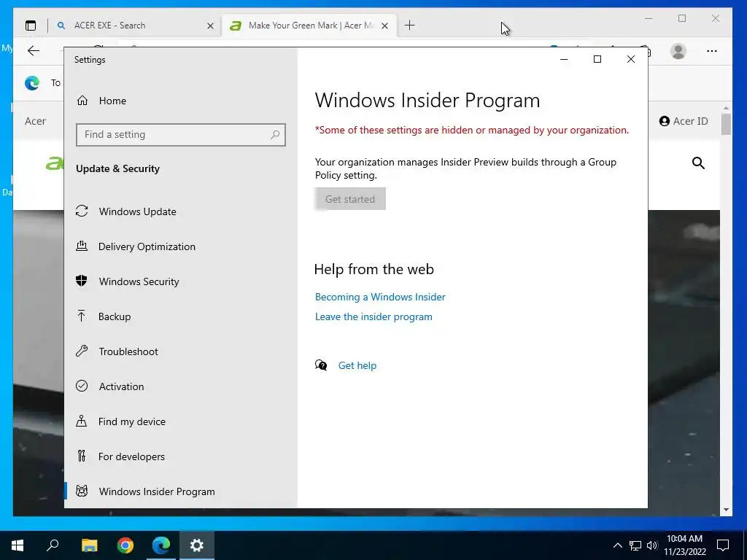
Task: Open Edge profile avatar
Action: tap(678, 51)
